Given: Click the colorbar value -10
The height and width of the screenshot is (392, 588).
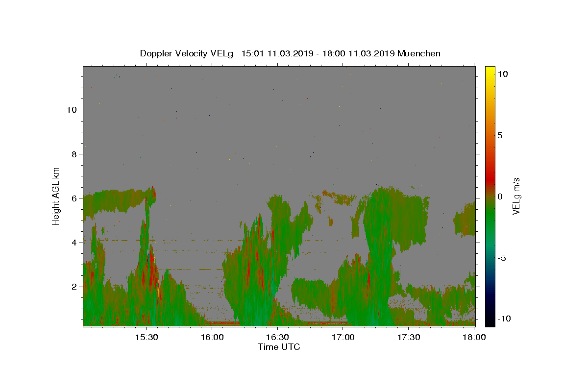Looking at the screenshot, I should [x=504, y=319].
